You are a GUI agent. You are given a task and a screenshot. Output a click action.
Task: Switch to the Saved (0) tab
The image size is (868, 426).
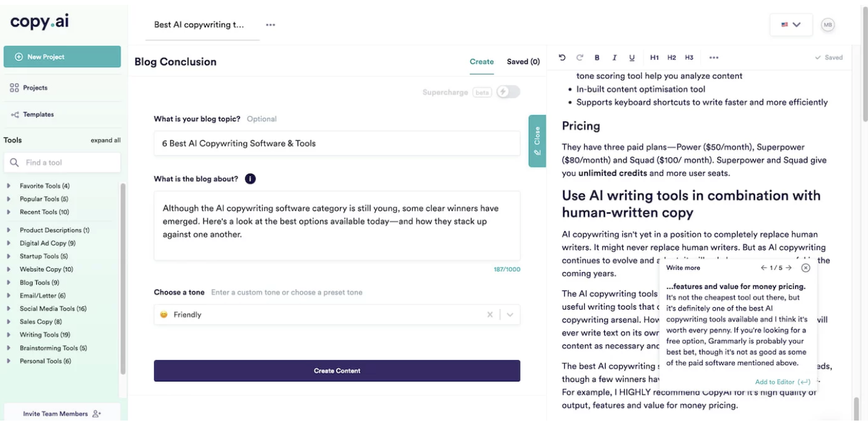tap(523, 62)
